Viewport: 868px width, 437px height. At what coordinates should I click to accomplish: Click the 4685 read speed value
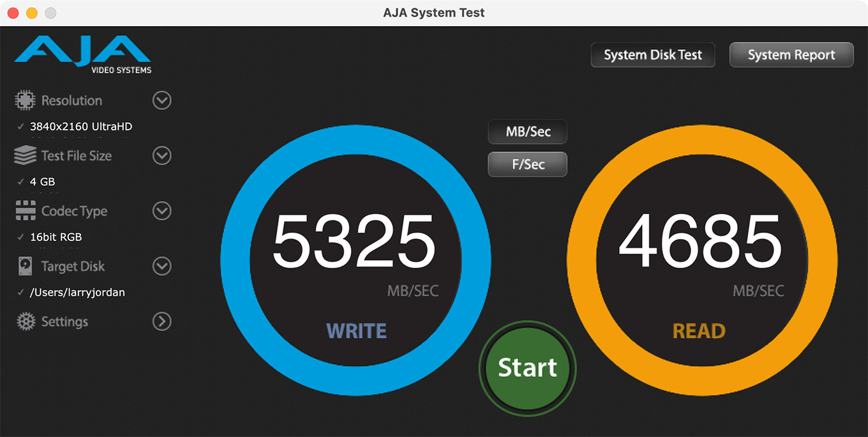[x=700, y=242]
